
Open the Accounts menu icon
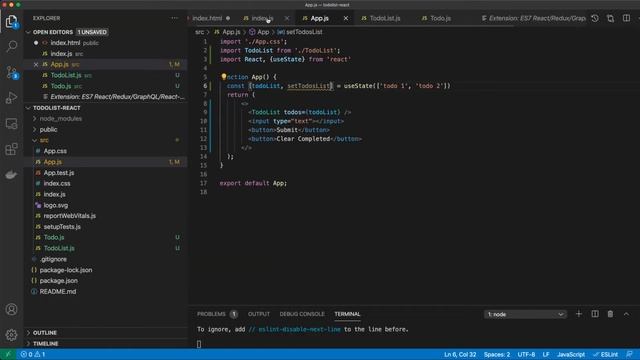pos(11,309)
